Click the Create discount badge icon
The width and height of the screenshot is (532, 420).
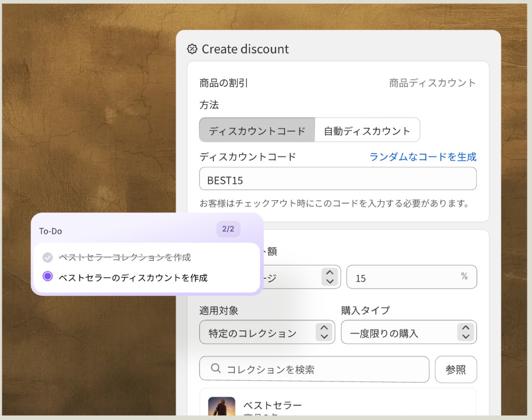pyautogui.click(x=192, y=49)
